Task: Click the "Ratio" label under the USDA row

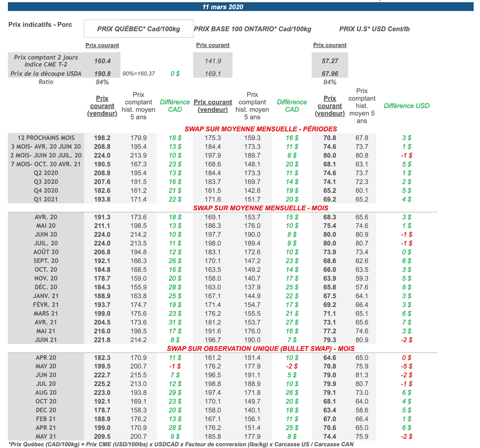Action: pos(46,82)
